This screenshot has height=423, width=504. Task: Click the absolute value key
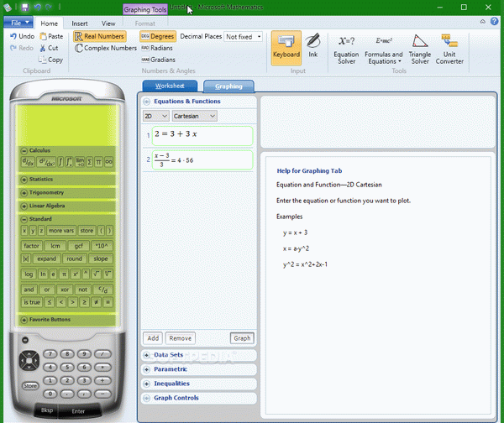26,258
